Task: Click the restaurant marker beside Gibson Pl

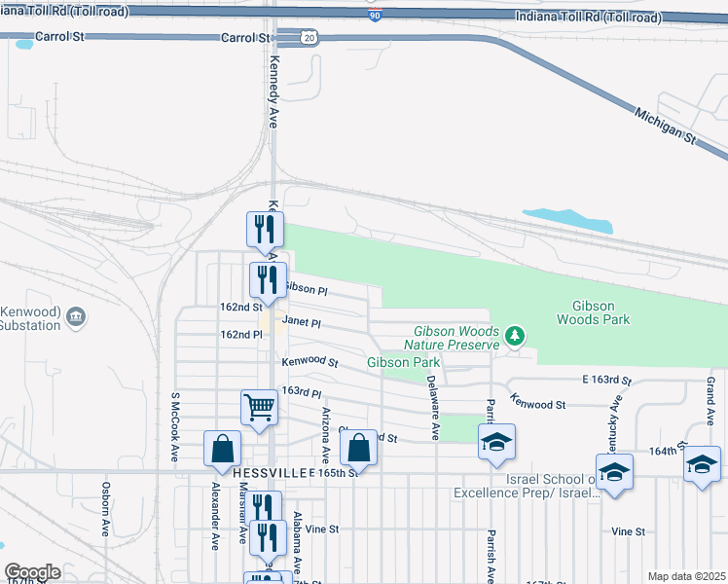Action: click(x=268, y=280)
